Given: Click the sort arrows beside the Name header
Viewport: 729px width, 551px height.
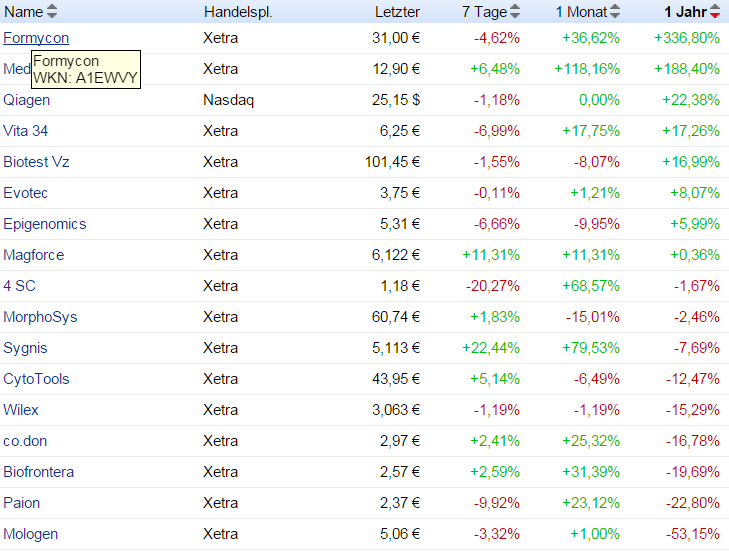Looking at the screenshot, I should click(x=53, y=12).
